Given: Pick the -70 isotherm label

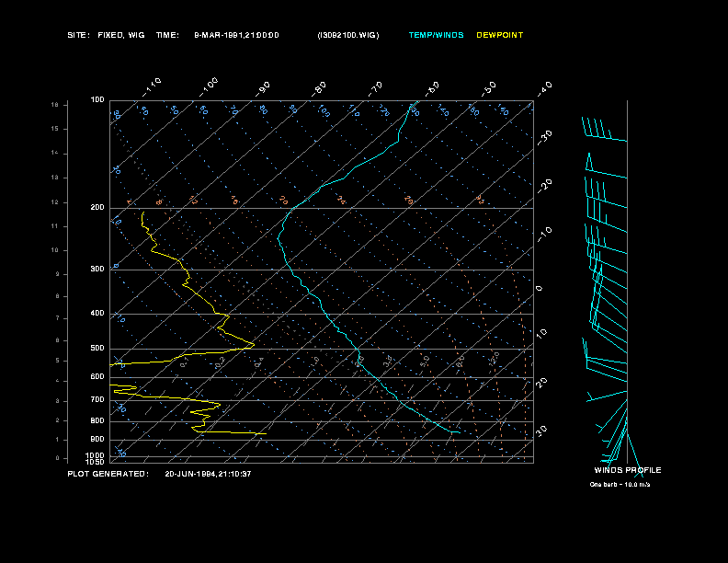Looking at the screenshot, I should coord(375,89).
